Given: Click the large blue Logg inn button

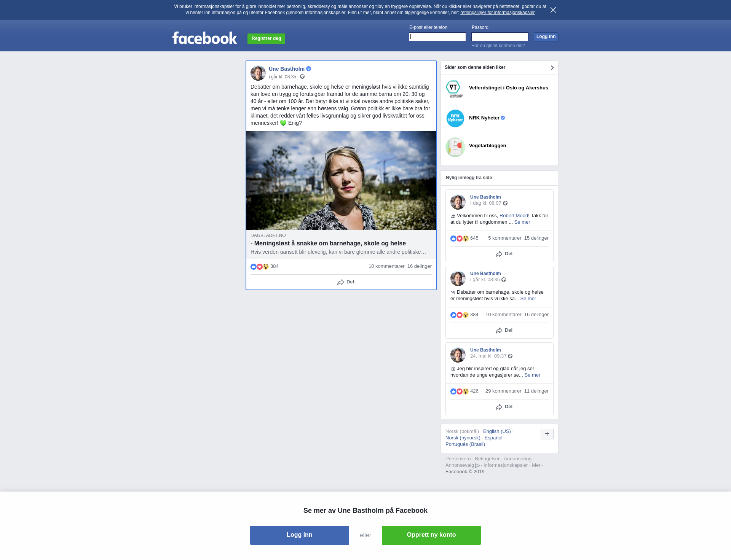Looking at the screenshot, I should coord(300,535).
